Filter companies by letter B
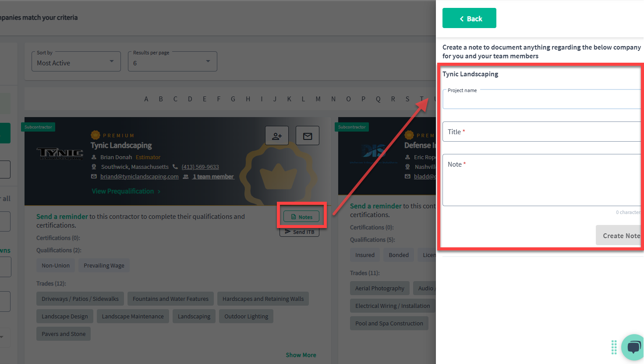644x364 pixels. [161, 99]
